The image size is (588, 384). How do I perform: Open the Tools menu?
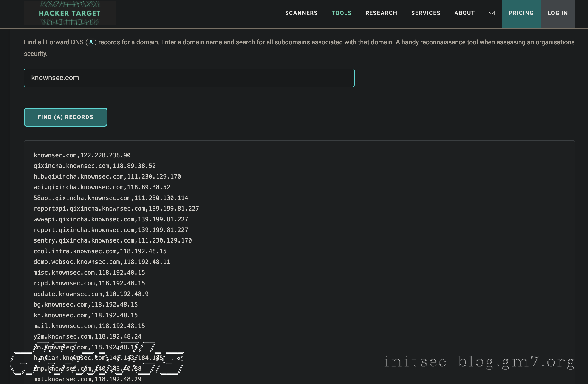coord(341,13)
